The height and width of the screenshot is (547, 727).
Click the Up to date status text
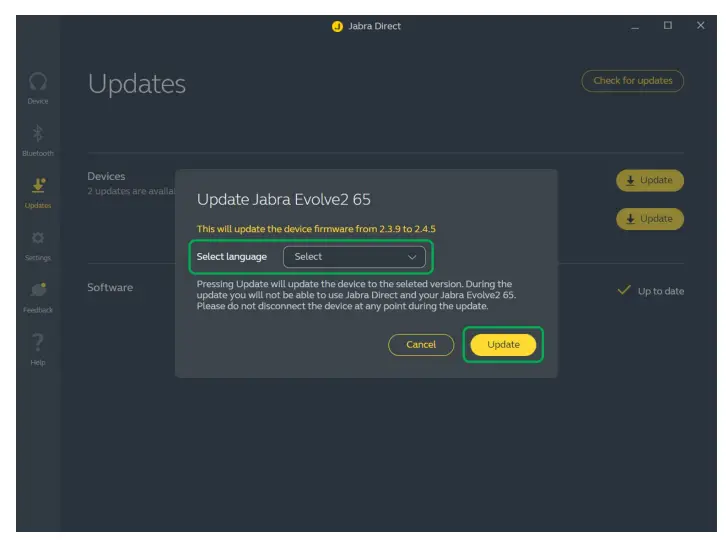tap(661, 291)
